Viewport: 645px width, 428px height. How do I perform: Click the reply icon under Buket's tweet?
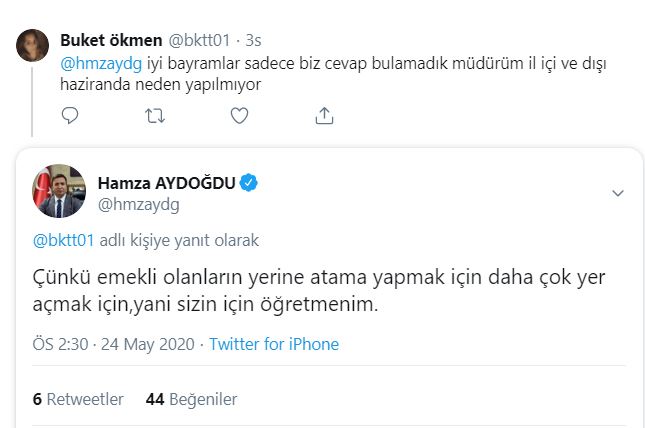point(70,117)
